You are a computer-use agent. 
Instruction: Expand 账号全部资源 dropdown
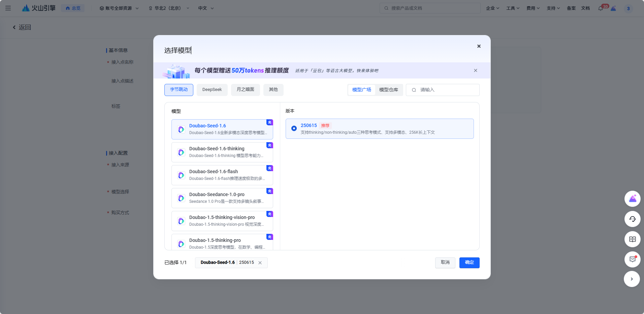pos(119,8)
